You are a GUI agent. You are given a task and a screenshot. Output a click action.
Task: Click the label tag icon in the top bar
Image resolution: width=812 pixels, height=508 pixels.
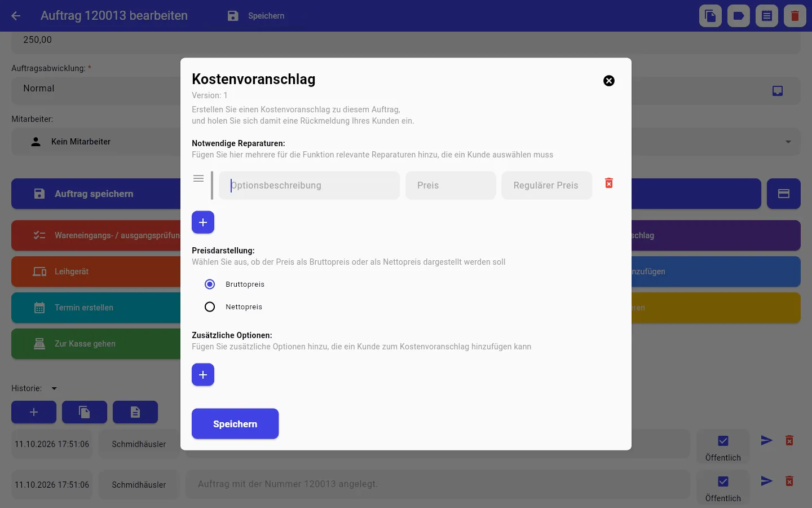[x=739, y=16]
